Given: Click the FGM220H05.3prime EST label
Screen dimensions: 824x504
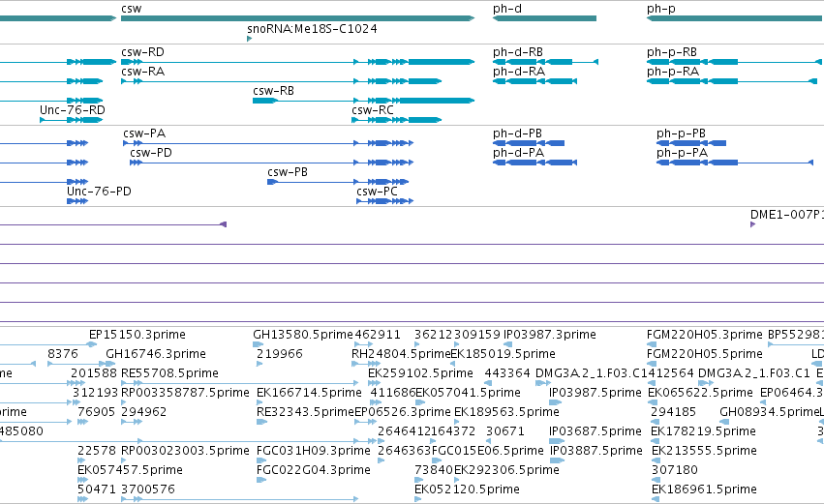Looking at the screenshot, I should click(x=705, y=335).
